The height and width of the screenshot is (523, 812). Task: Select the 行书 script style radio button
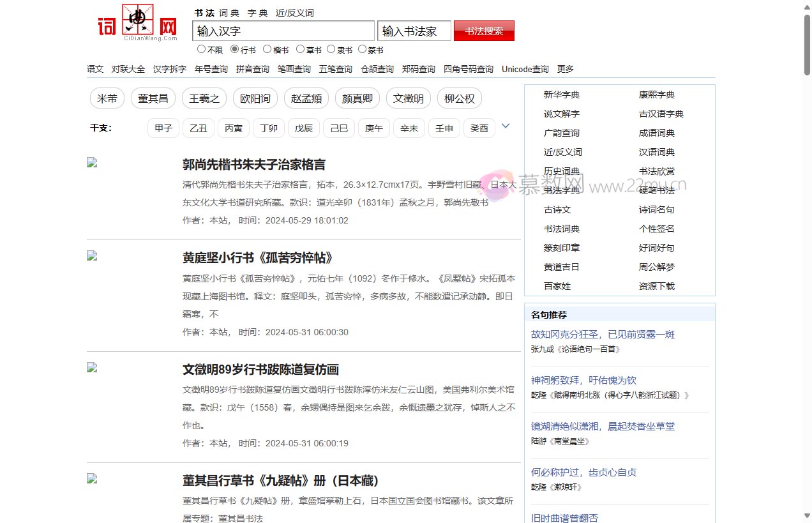click(234, 49)
